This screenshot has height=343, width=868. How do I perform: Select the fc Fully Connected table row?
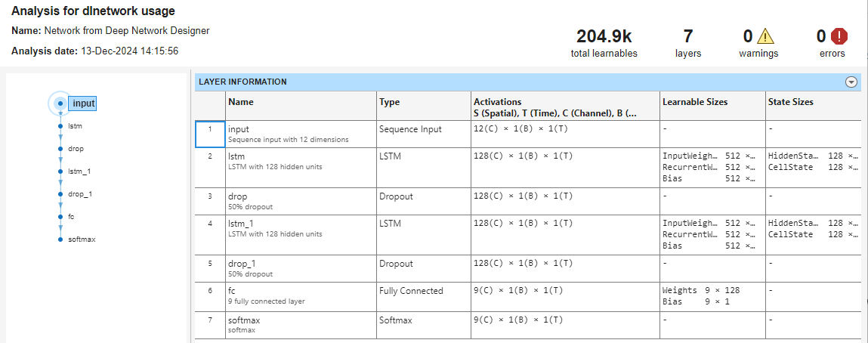point(423,295)
